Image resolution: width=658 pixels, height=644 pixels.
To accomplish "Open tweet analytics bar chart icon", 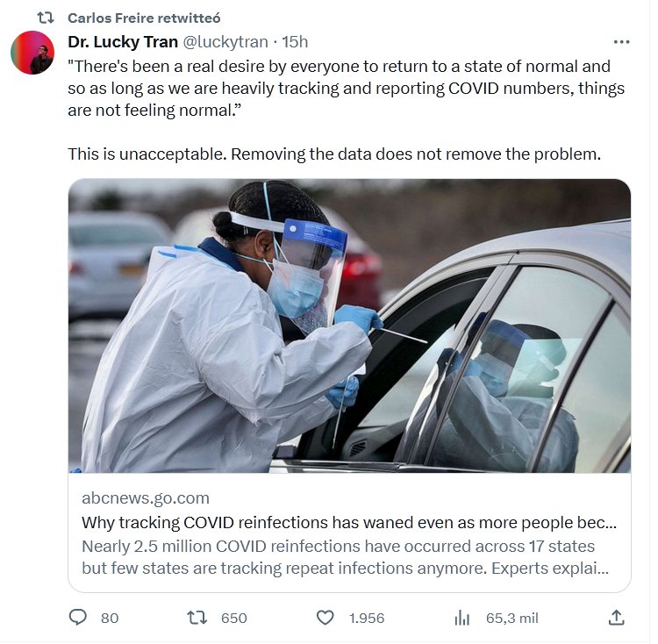I will click(x=462, y=618).
